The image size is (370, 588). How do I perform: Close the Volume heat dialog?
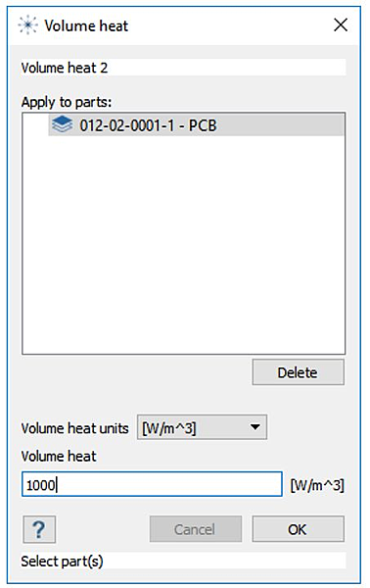[341, 25]
